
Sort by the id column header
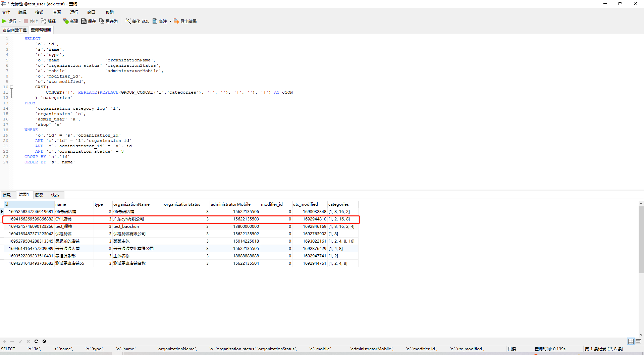[29, 204]
